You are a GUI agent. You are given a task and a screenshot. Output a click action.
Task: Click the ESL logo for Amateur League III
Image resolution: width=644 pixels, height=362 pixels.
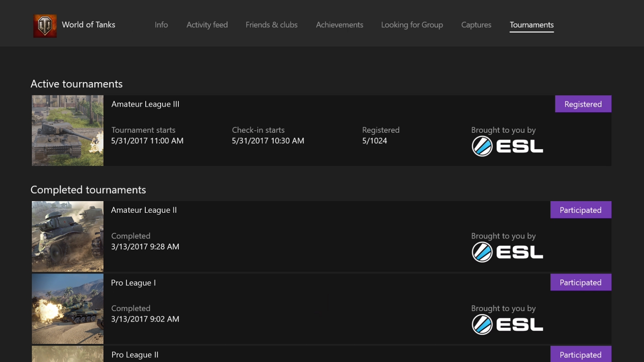click(x=507, y=146)
